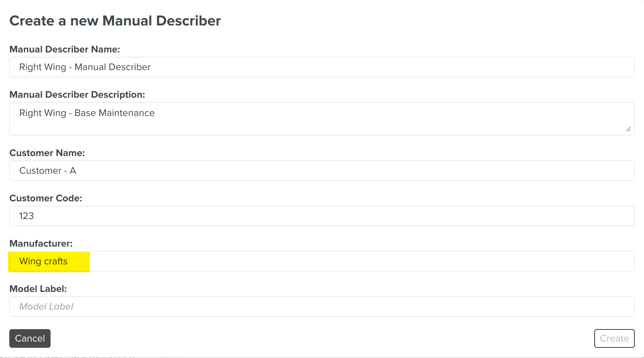Focus the Manual Describer Description textarea
Screen dimensions: 644x358
[322, 119]
